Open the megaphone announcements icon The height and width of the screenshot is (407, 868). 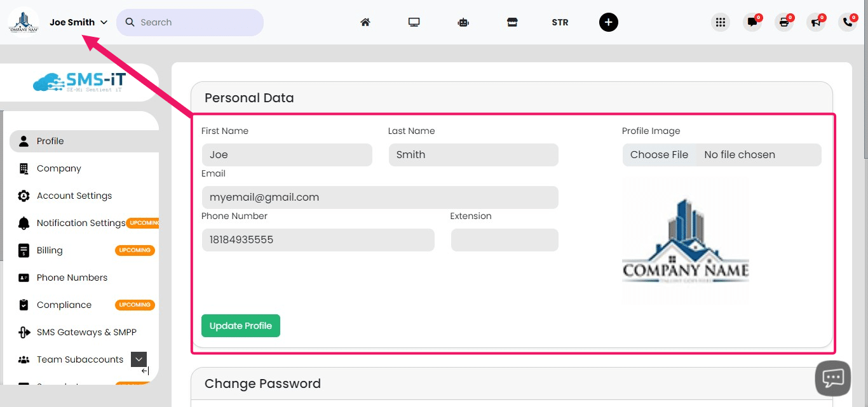coord(816,22)
